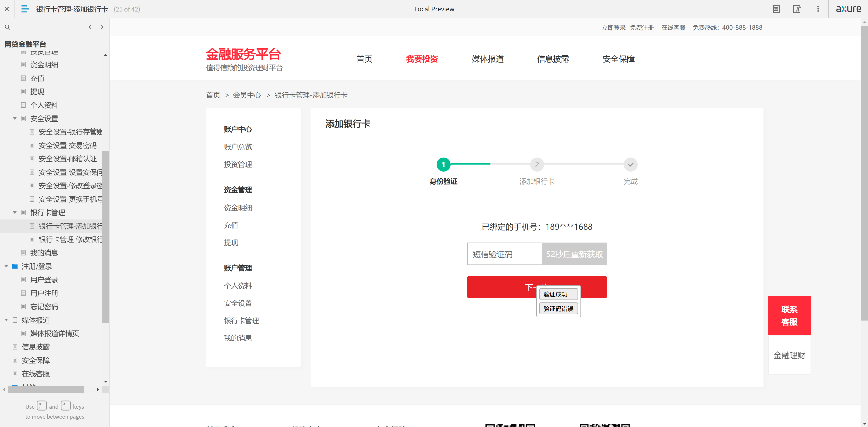Open 我的消息 in account sidebar

(x=238, y=338)
